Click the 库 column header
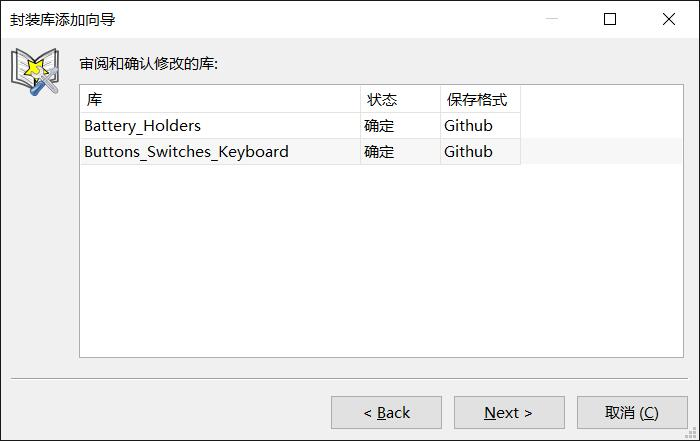700x441 pixels. (220, 99)
